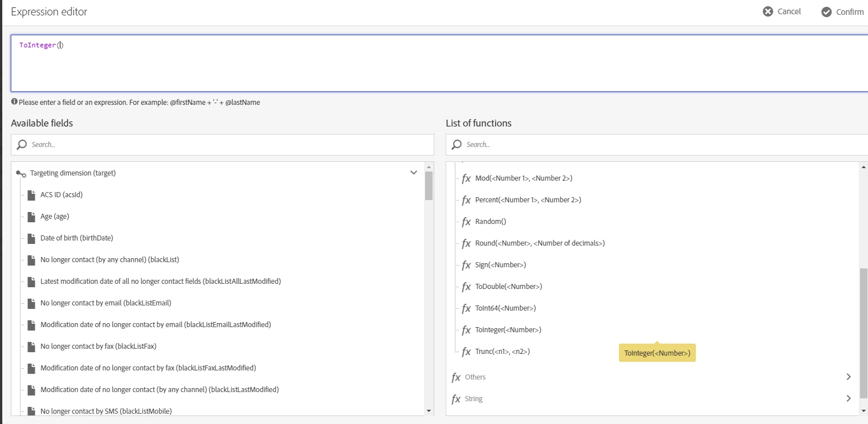Click the fx icon of Others category
This screenshot has width=868, height=424.
(x=456, y=377)
